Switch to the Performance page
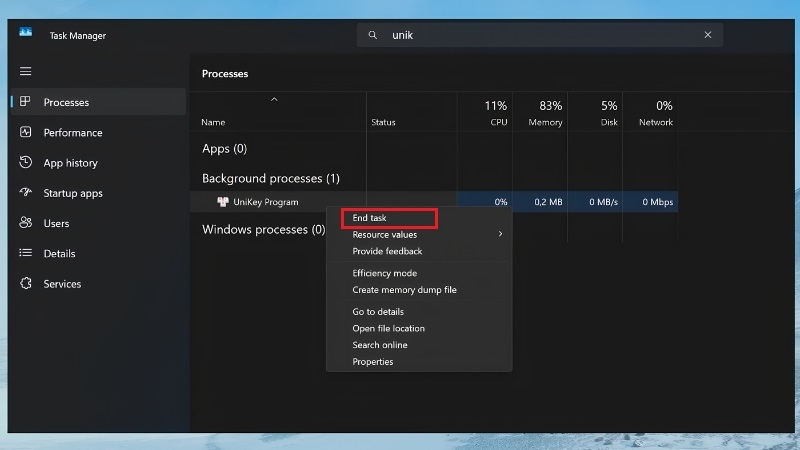The height and width of the screenshot is (450, 800). (98, 132)
